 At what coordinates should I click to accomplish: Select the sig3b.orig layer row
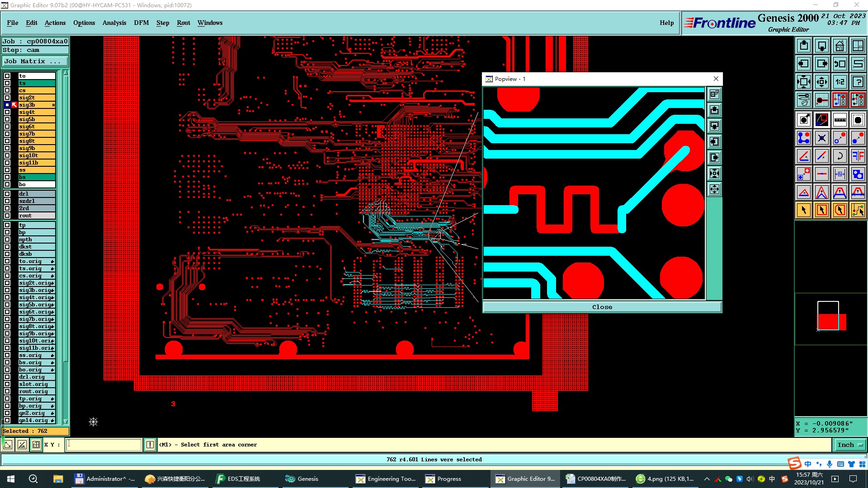coord(37,290)
